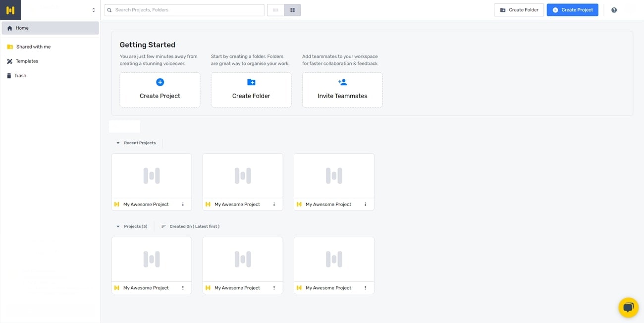This screenshot has height=323, width=644.
Task: Open the workspace switcher dropdown arrows
Action: [x=94, y=10]
